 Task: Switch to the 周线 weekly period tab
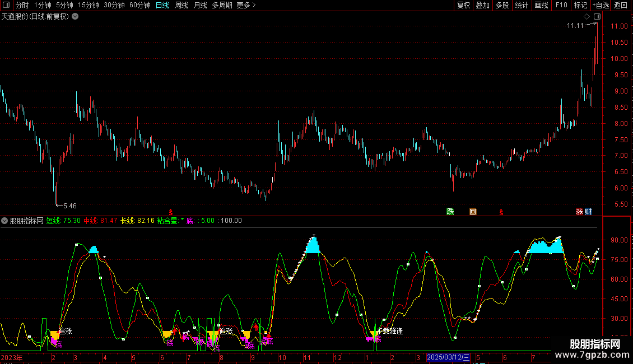tap(181, 5)
